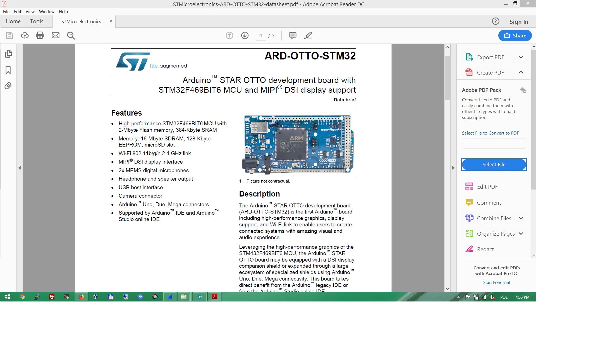The image size is (593, 364).
Task: Go to the next page arrow
Action: 245,35
